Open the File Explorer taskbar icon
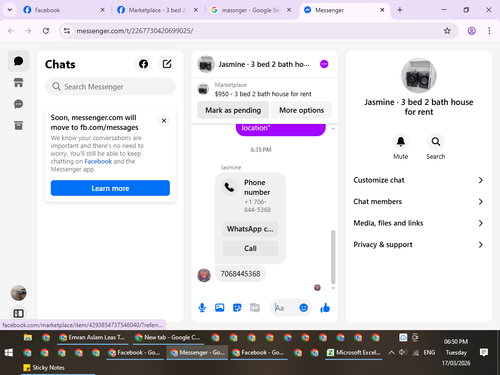The image size is (500, 375). [28, 337]
